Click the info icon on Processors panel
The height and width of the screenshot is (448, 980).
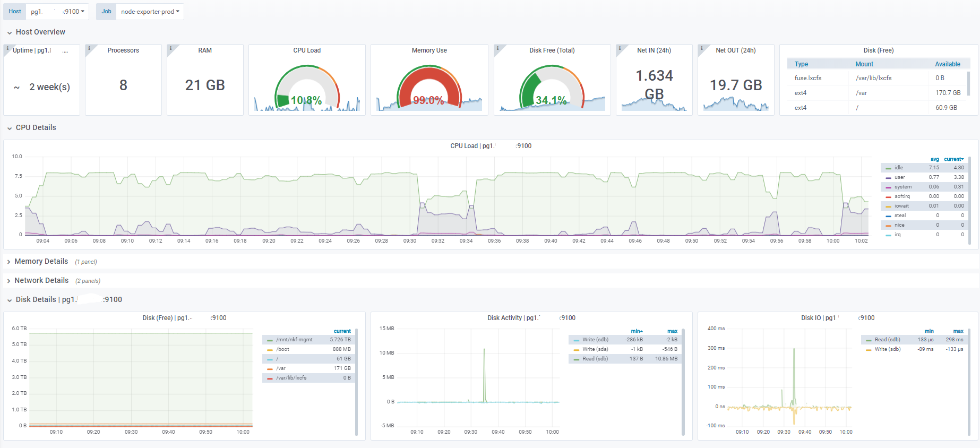[89, 48]
